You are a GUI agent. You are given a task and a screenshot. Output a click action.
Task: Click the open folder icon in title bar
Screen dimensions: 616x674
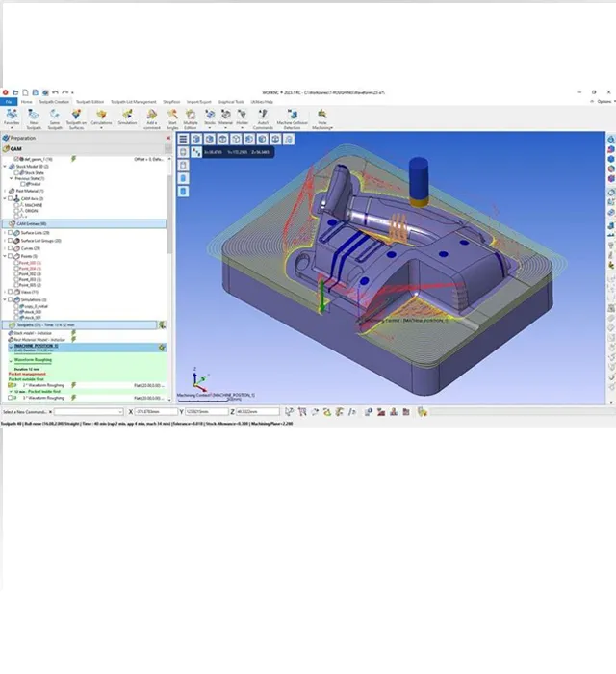tap(15, 92)
